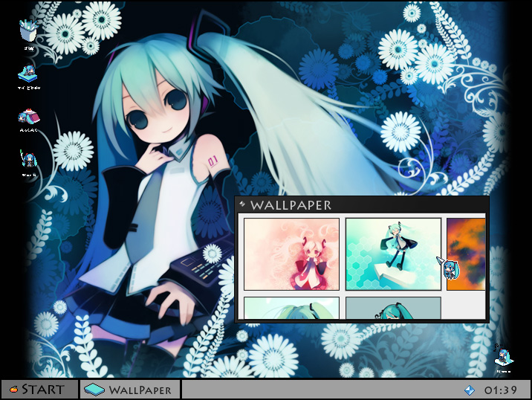Viewport: 532px width, 400px height.
Task: Open the Miku beside pink cake desktop icon
Action: [29, 117]
